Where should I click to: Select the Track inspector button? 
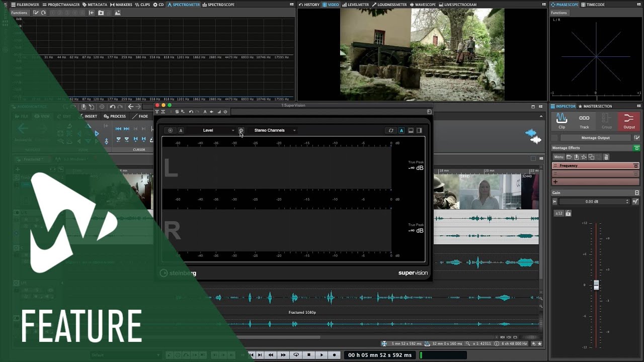coord(584,121)
